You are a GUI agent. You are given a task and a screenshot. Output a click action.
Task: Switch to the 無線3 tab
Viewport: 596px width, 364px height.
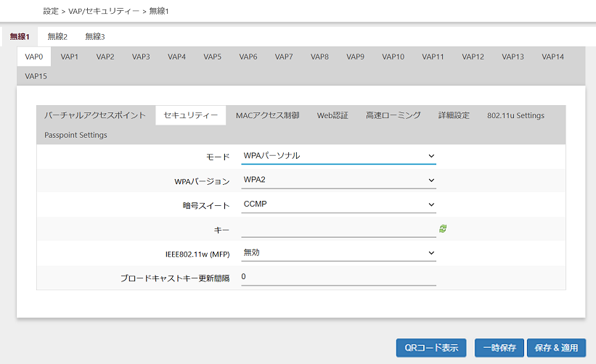[x=94, y=36]
